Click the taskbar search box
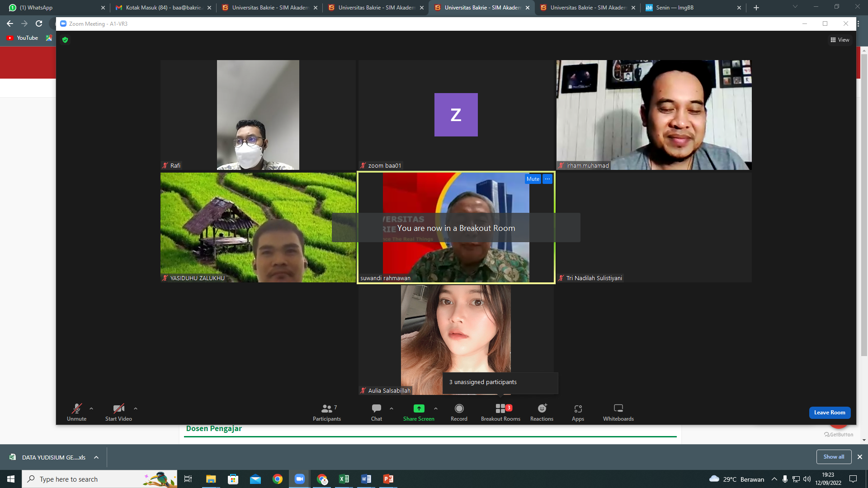The width and height of the screenshot is (868, 488). pos(99,479)
